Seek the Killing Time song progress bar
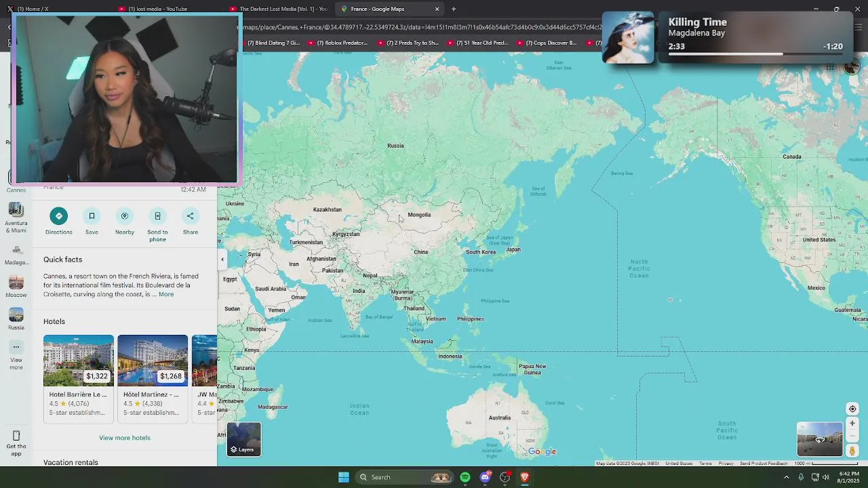The image size is (868, 488). 755,54
